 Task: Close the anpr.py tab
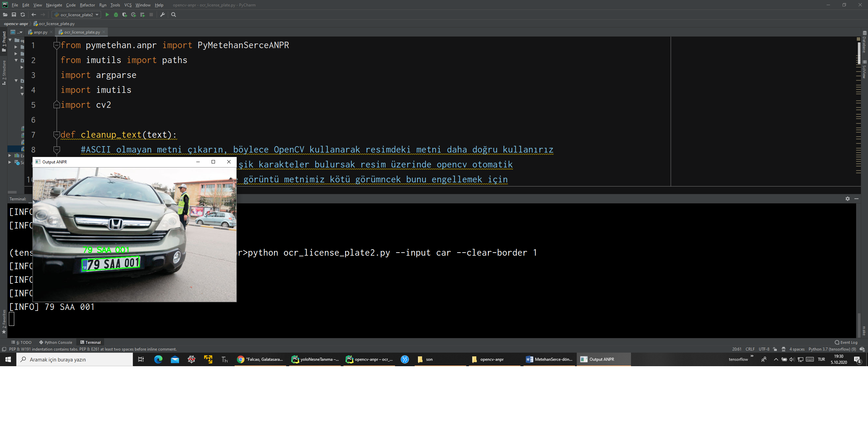pyautogui.click(x=51, y=32)
